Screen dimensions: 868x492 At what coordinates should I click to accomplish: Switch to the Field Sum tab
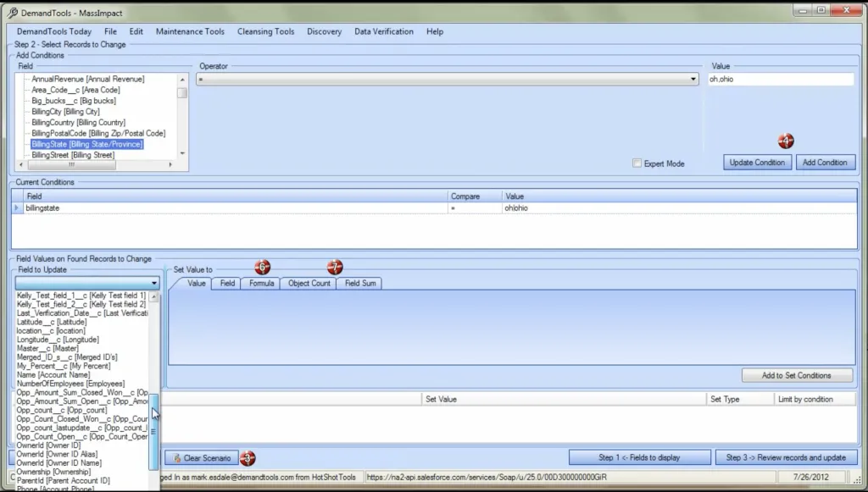(x=360, y=283)
